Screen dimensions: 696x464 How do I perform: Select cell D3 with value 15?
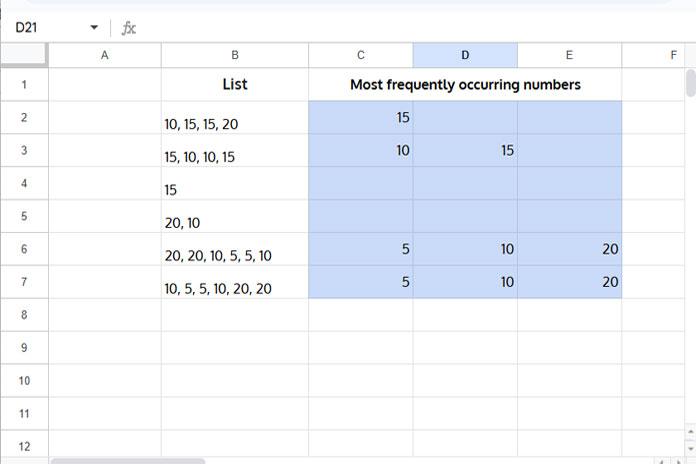point(464,151)
